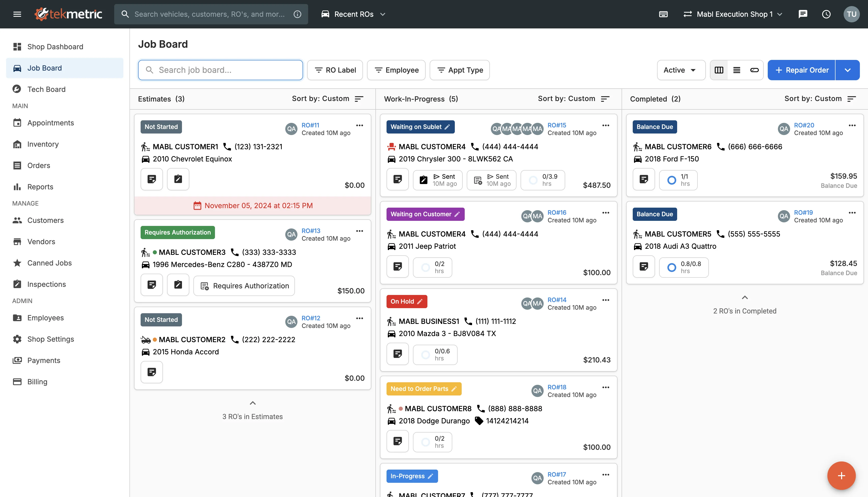This screenshot has width=868, height=497.
Task: Edit the On Hold label pencil
Action: (x=420, y=301)
